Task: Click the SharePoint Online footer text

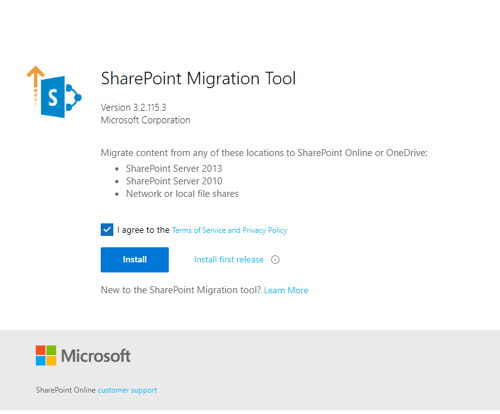Action: pos(66,390)
